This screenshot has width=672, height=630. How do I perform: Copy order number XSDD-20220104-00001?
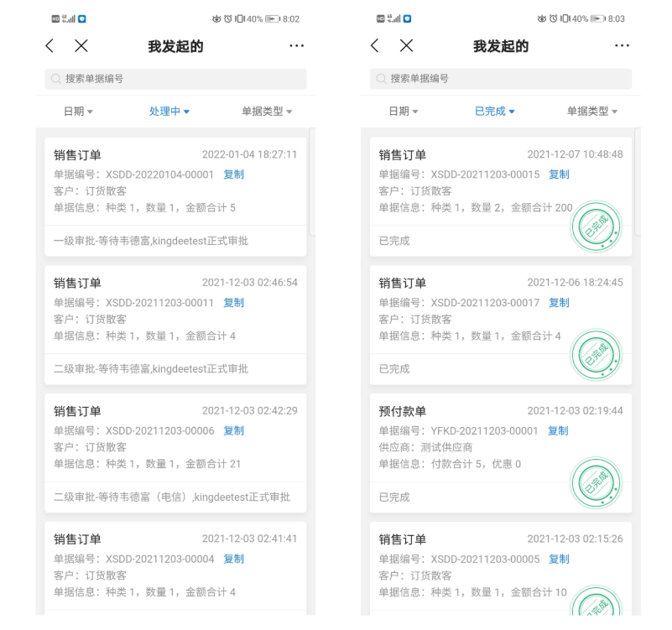click(233, 174)
